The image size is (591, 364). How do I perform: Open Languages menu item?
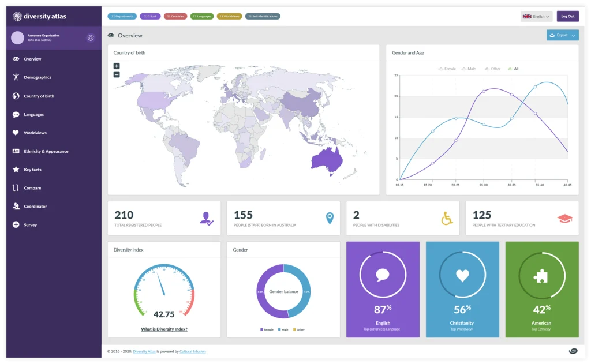tap(33, 115)
